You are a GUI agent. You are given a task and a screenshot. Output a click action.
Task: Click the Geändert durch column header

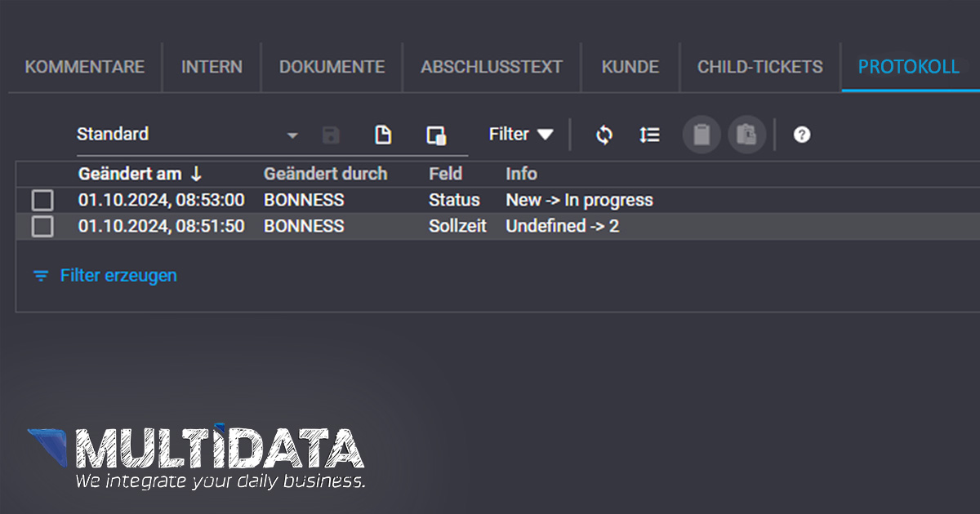[325, 174]
